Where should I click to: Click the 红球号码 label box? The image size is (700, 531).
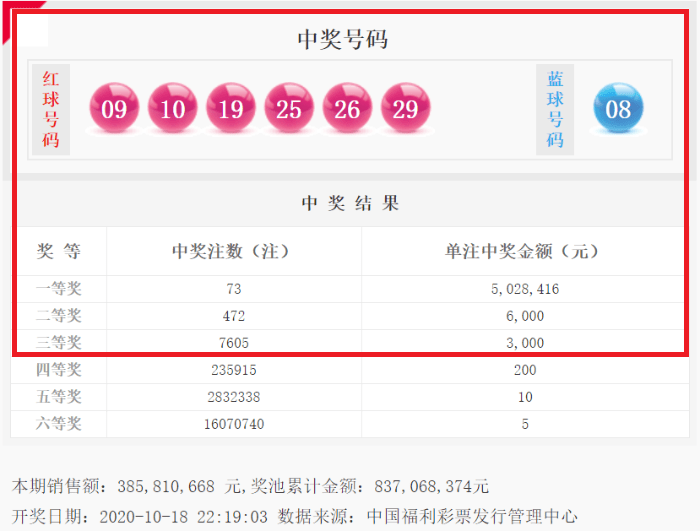pyautogui.click(x=51, y=109)
